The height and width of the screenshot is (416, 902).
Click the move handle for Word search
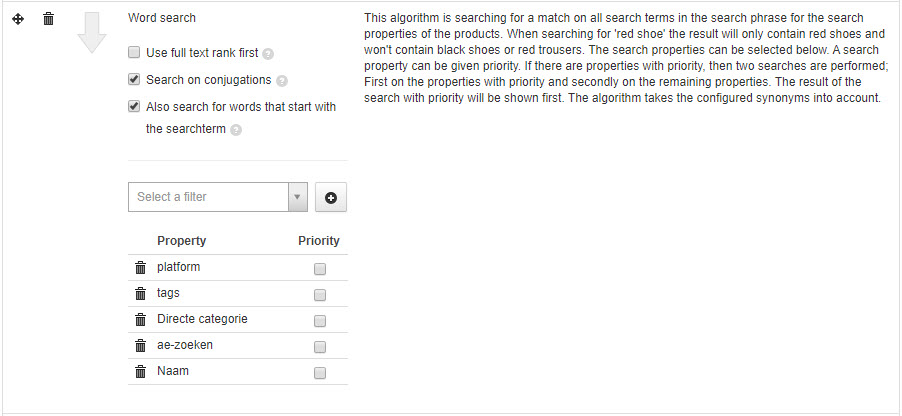tap(18, 19)
